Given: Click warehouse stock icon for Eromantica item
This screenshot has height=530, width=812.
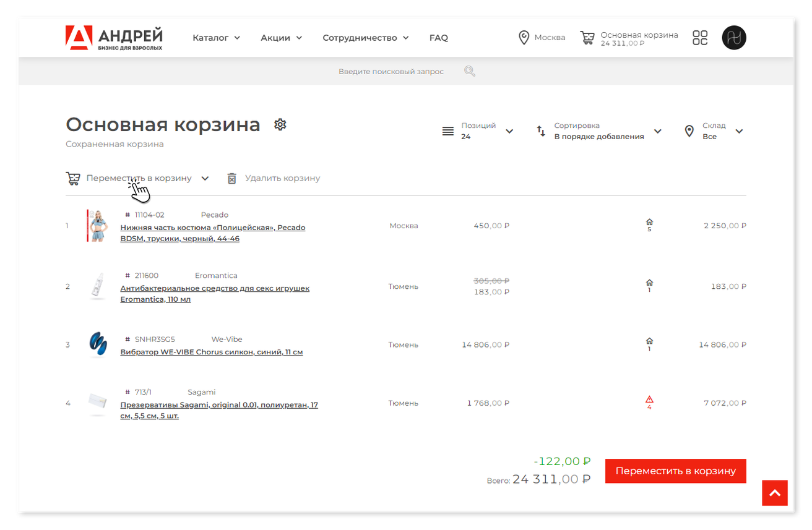Looking at the screenshot, I should point(649,283).
